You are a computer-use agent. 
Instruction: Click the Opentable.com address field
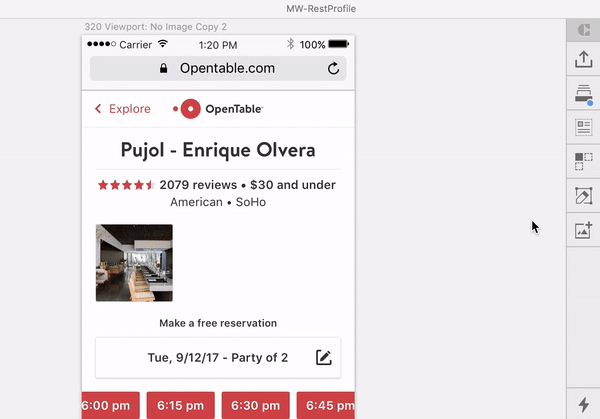pos(218,68)
